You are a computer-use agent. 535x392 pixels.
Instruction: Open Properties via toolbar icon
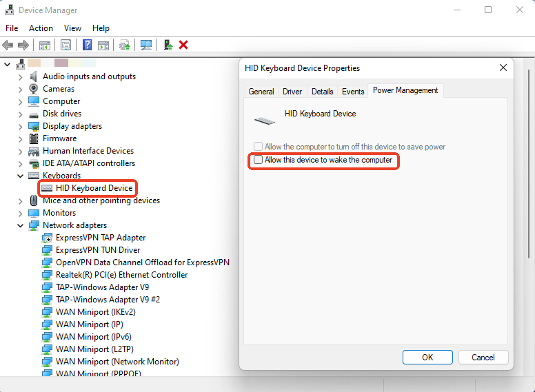pyautogui.click(x=66, y=45)
